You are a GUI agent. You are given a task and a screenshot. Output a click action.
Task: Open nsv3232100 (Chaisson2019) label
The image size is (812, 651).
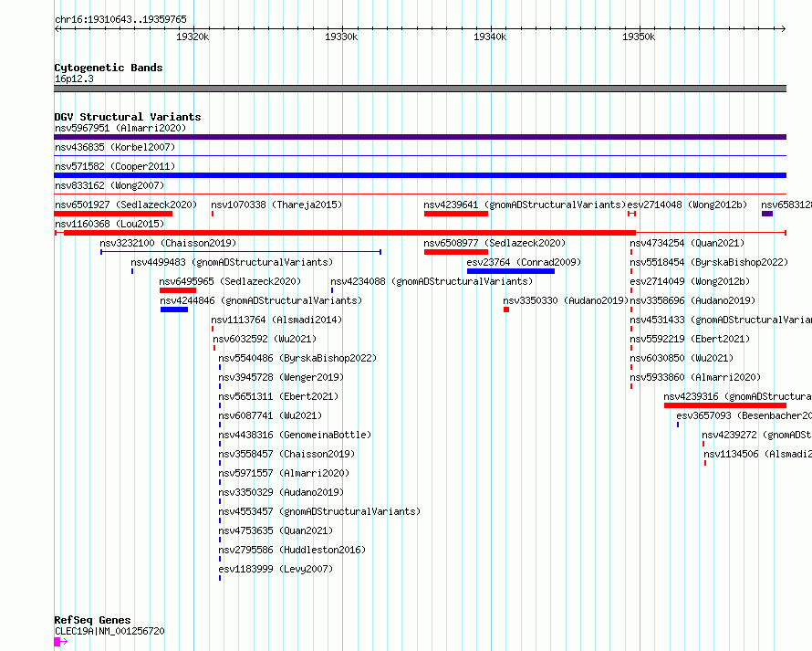tap(168, 243)
